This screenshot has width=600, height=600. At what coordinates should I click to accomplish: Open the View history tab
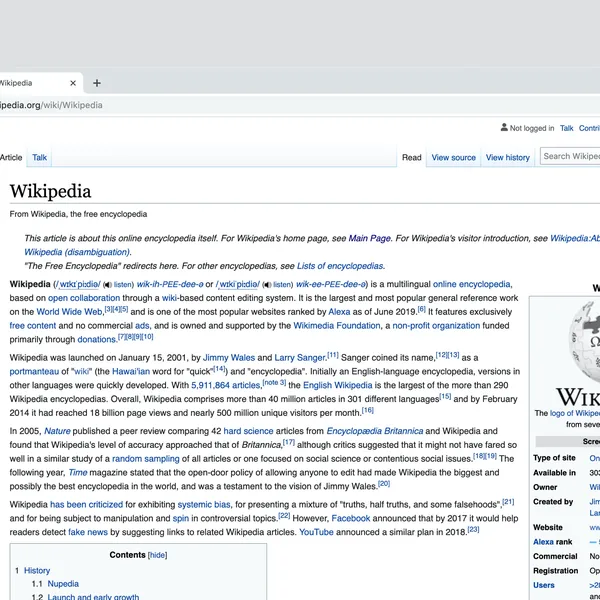pyautogui.click(x=507, y=157)
